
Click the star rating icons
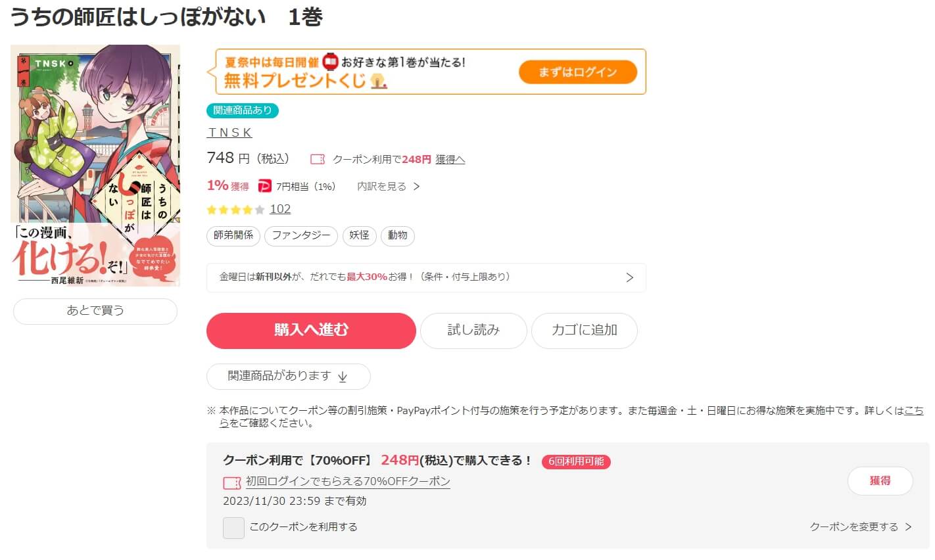(235, 210)
